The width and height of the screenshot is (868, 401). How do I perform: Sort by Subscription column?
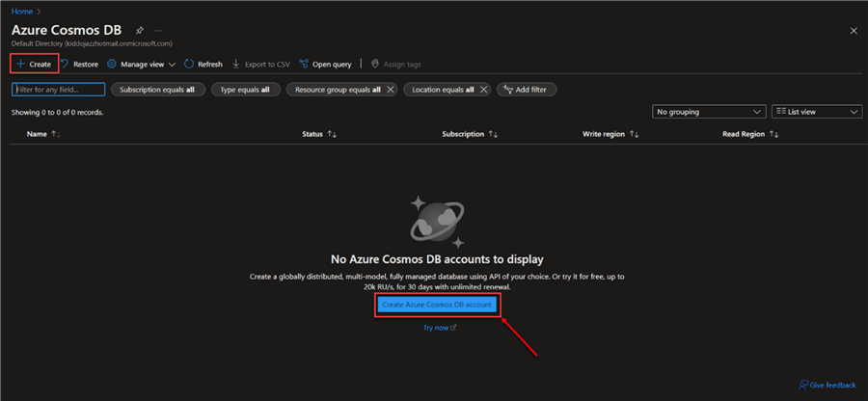tap(470, 134)
